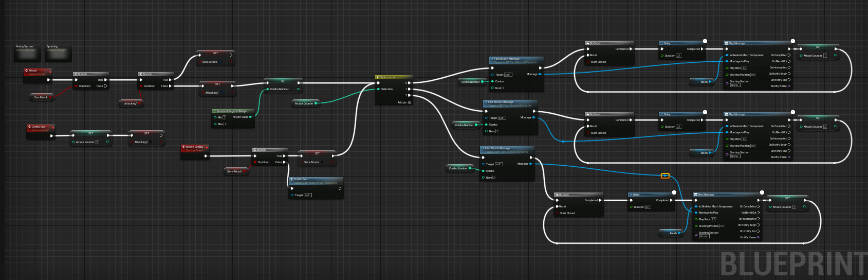Select the Branch node wired to Can Attack
This screenshot has width=868, height=280.
coord(90,81)
